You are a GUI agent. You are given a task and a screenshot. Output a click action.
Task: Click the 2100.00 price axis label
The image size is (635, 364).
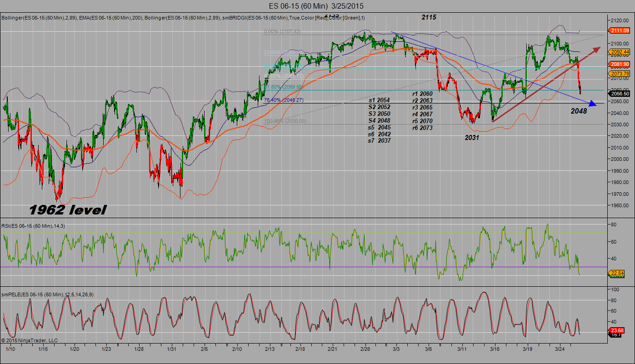click(x=620, y=44)
